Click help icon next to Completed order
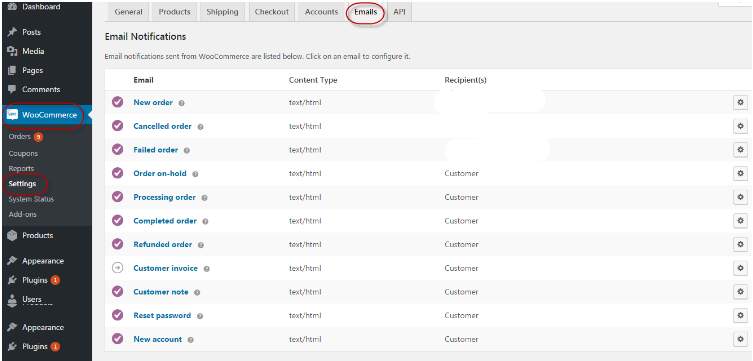This screenshot has width=753, height=361. [205, 221]
